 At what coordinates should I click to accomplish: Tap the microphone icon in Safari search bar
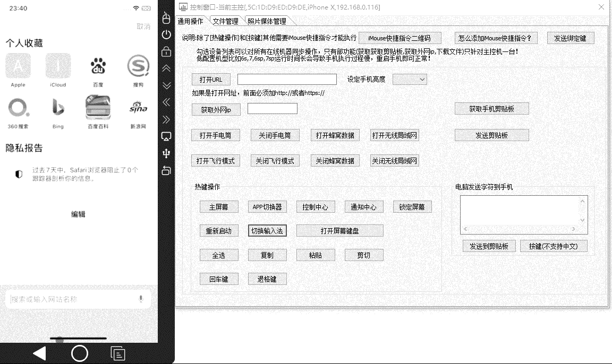click(x=141, y=299)
